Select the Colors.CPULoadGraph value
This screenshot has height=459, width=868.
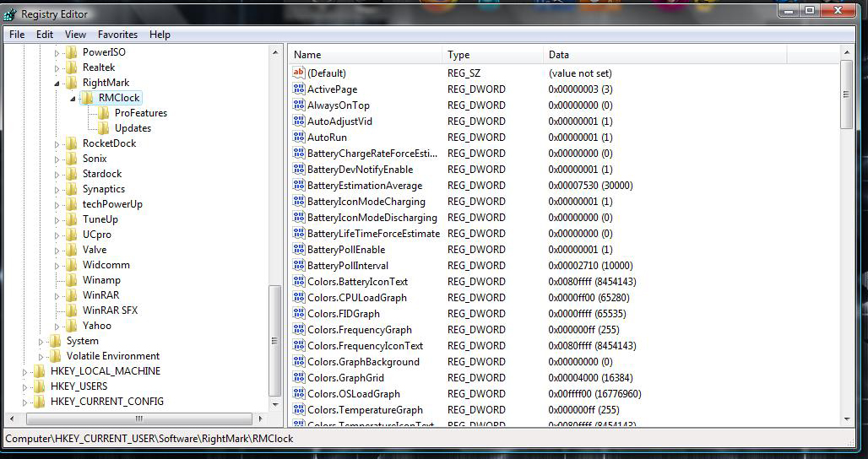coord(357,298)
